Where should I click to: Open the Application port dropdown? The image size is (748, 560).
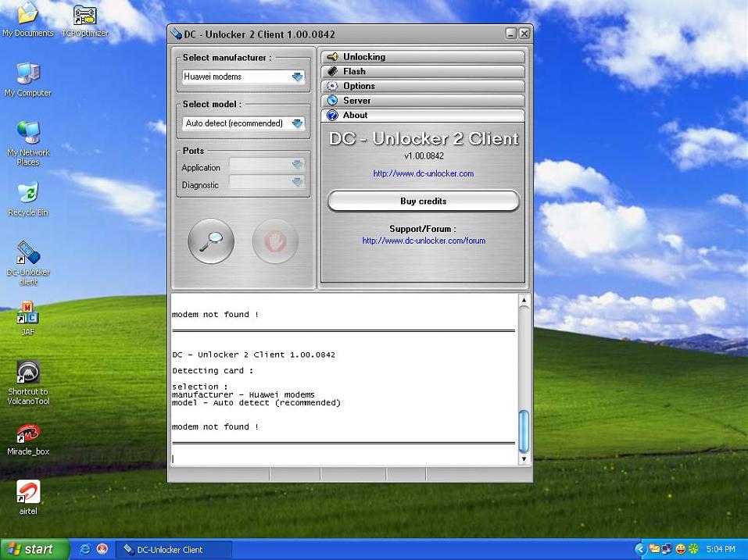(297, 165)
